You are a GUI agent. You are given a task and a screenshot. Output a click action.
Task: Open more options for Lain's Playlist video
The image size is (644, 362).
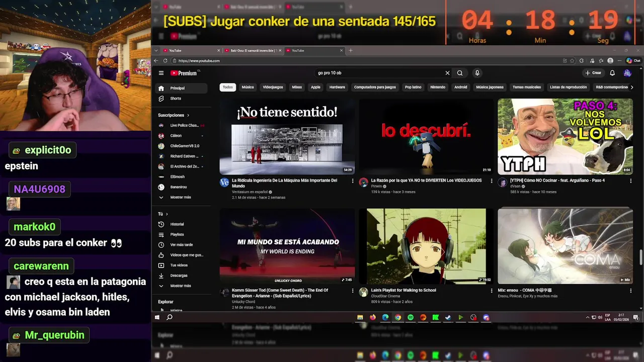click(x=492, y=291)
